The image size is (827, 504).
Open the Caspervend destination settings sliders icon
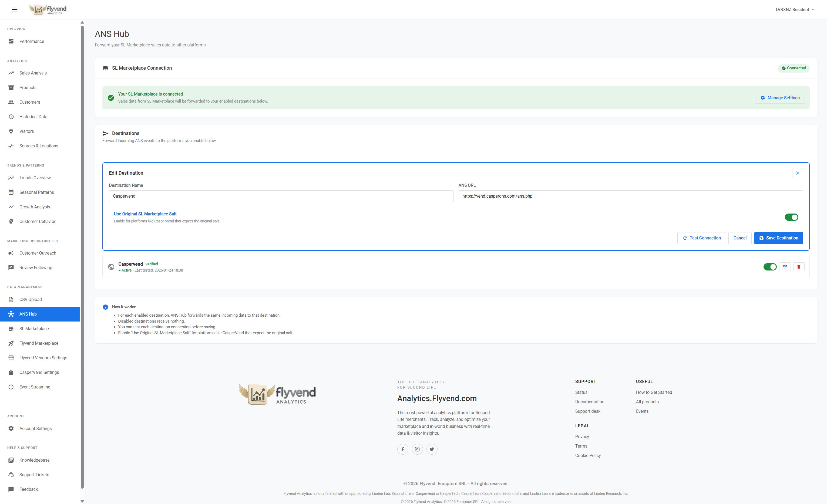(x=785, y=266)
